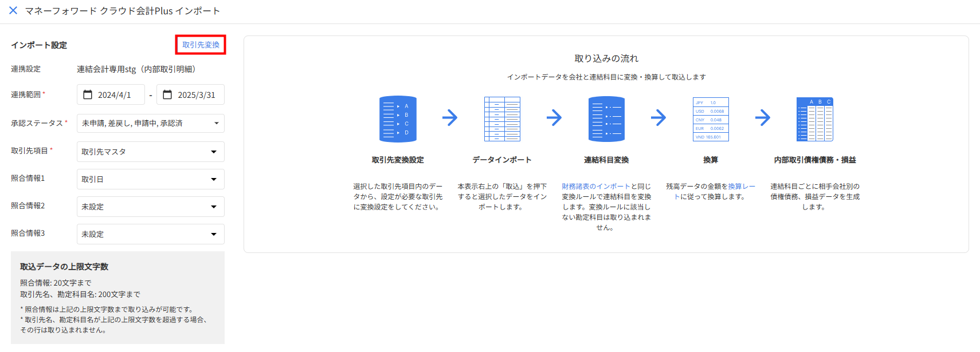Click the 取引先変換 link

201,45
